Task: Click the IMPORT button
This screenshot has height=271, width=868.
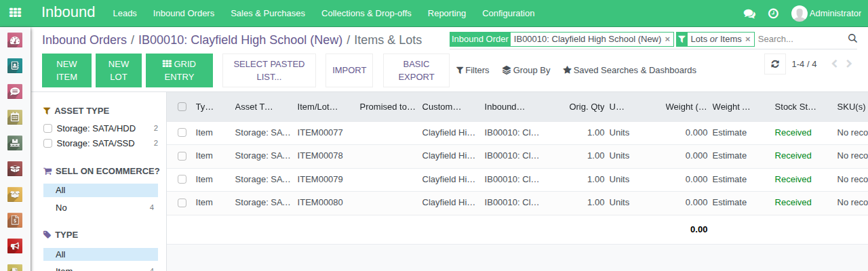Action: coord(349,70)
